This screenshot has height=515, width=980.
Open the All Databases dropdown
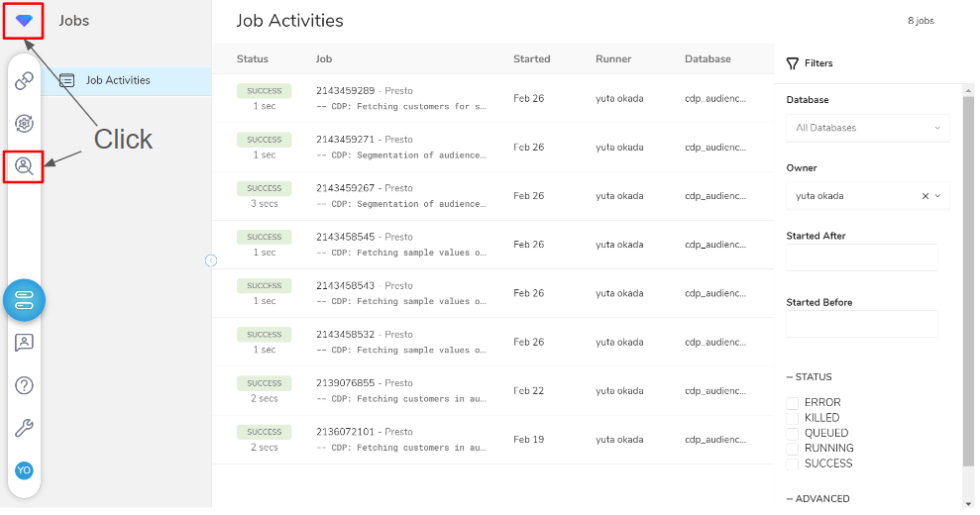tap(867, 128)
